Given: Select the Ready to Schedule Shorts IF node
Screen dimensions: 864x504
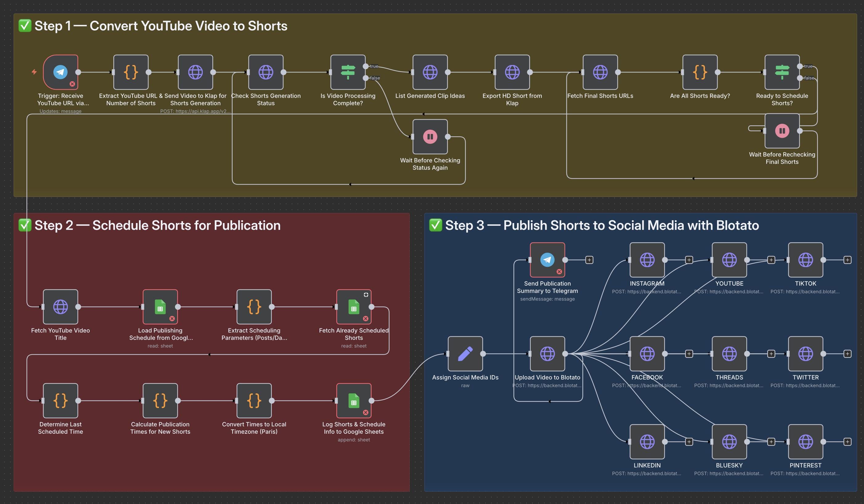Looking at the screenshot, I should click(782, 72).
